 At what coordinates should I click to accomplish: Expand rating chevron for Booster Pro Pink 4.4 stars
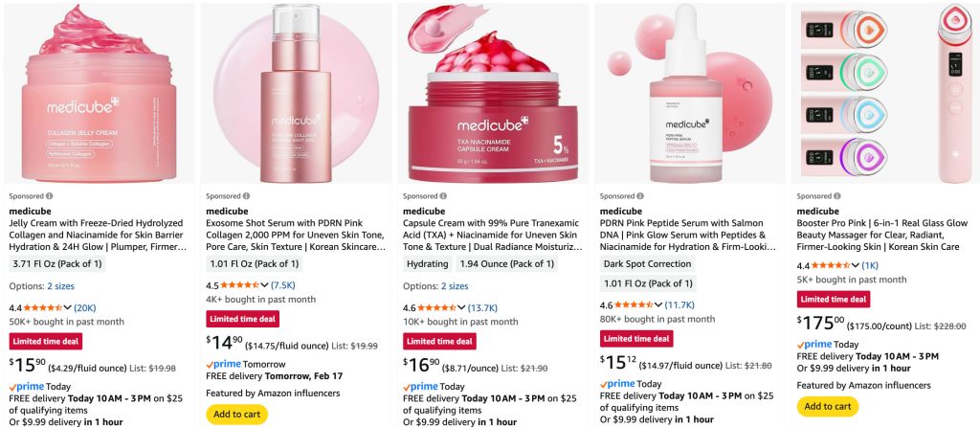855,266
